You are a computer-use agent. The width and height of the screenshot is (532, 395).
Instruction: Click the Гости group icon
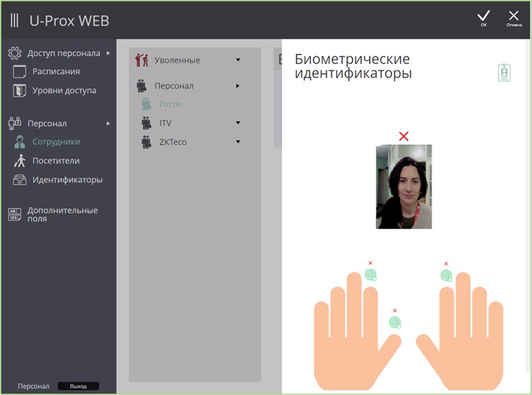[x=146, y=104]
